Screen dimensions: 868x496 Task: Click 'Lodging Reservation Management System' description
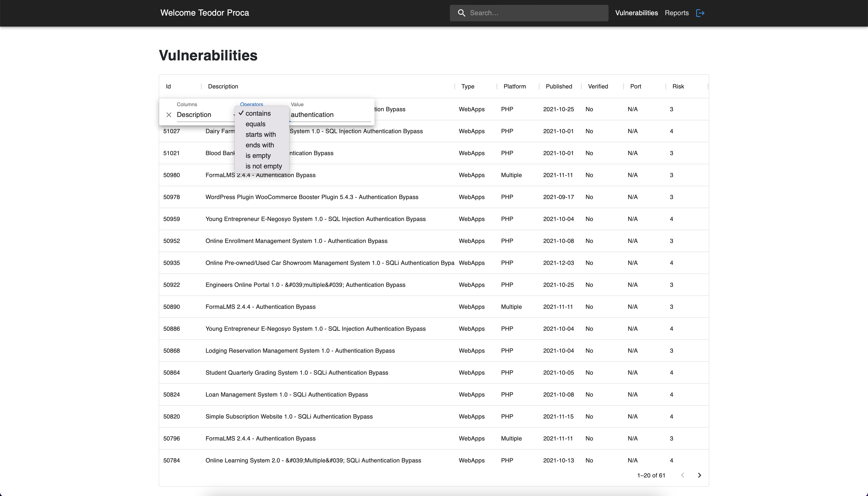(300, 351)
